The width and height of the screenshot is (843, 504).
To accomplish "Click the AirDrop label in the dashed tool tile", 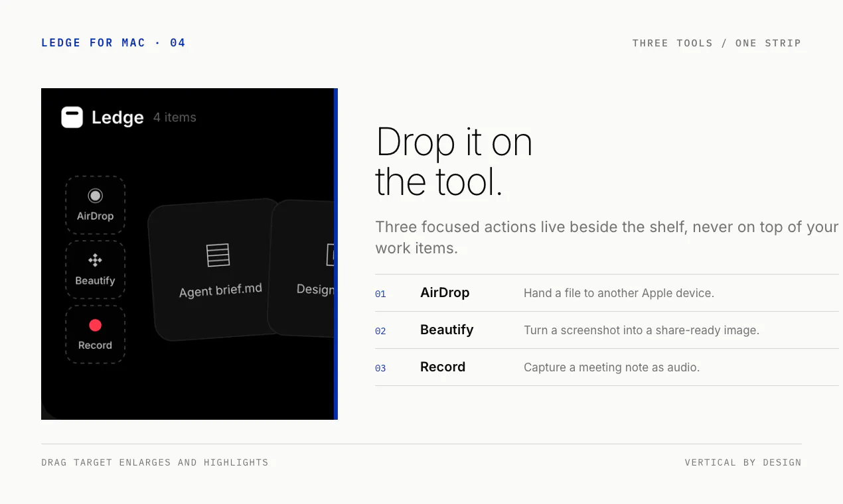I will pos(95,216).
